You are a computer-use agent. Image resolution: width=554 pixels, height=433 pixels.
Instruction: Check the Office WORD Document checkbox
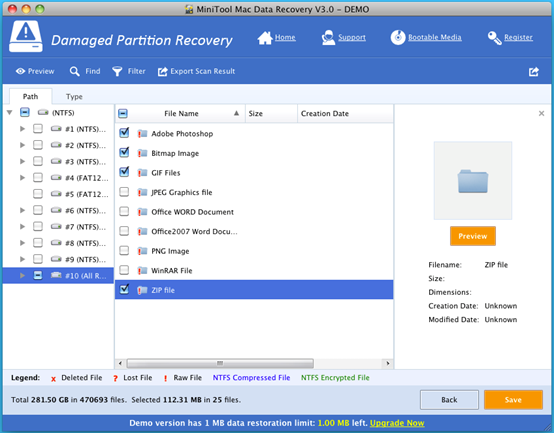pyautogui.click(x=124, y=211)
